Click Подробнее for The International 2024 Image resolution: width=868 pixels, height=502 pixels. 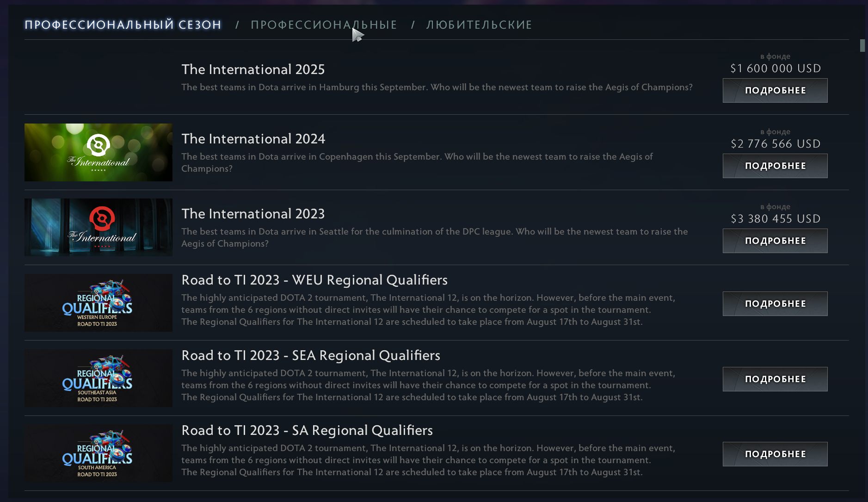[x=775, y=166]
